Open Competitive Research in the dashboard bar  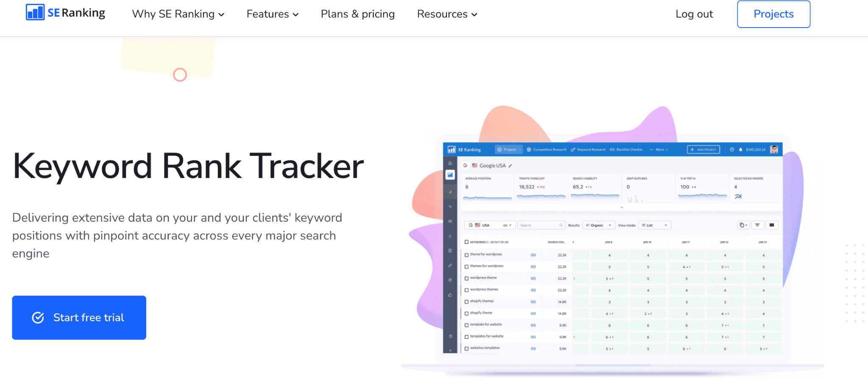pos(546,150)
